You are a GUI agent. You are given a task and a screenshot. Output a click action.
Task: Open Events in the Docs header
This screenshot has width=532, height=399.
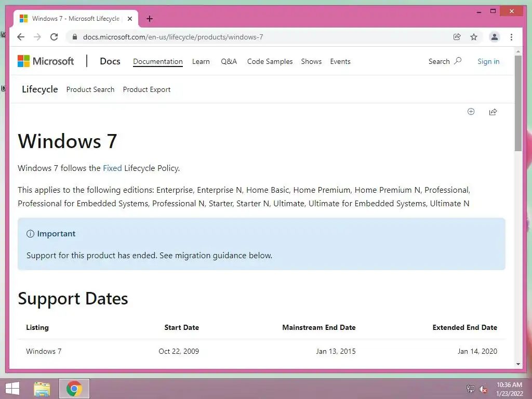pyautogui.click(x=340, y=61)
